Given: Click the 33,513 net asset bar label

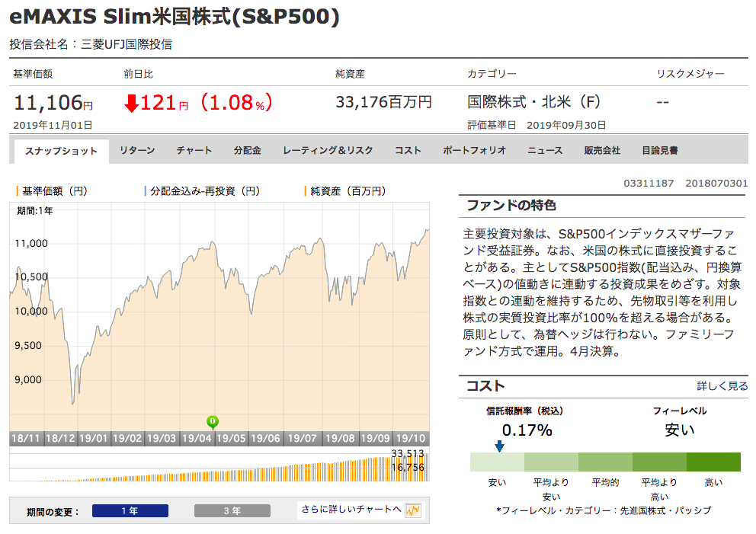Looking at the screenshot, I should 408,453.
